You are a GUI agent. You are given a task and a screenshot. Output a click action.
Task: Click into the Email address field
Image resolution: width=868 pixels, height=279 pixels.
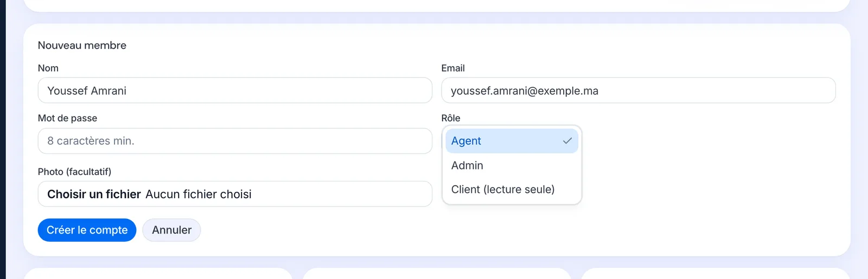[639, 90]
